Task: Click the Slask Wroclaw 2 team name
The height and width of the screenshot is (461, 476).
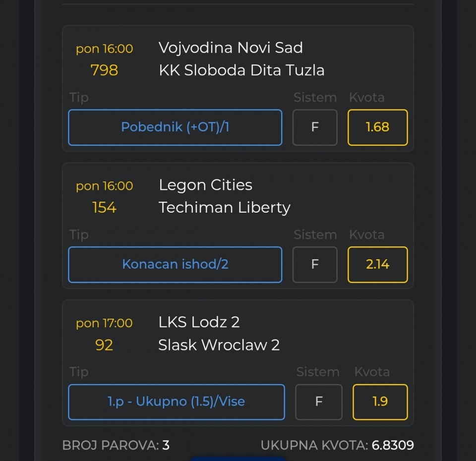Action: tap(219, 345)
